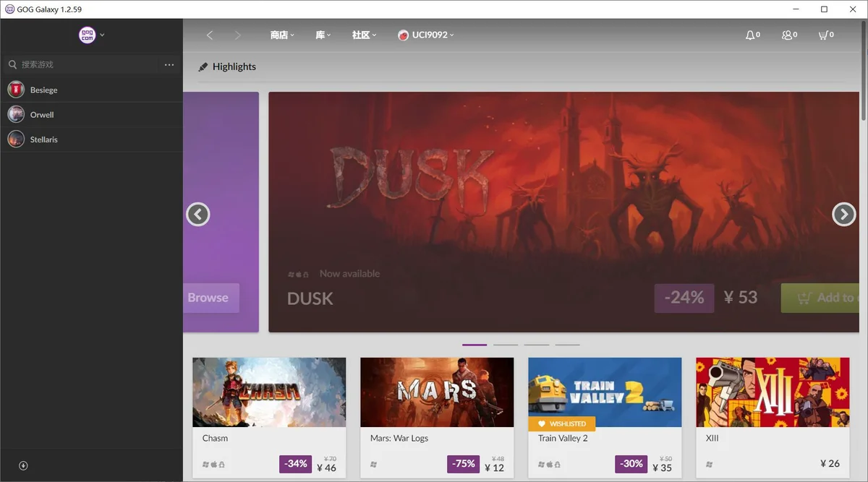Click the XIII title text
The width and height of the screenshot is (868, 482).
point(712,438)
